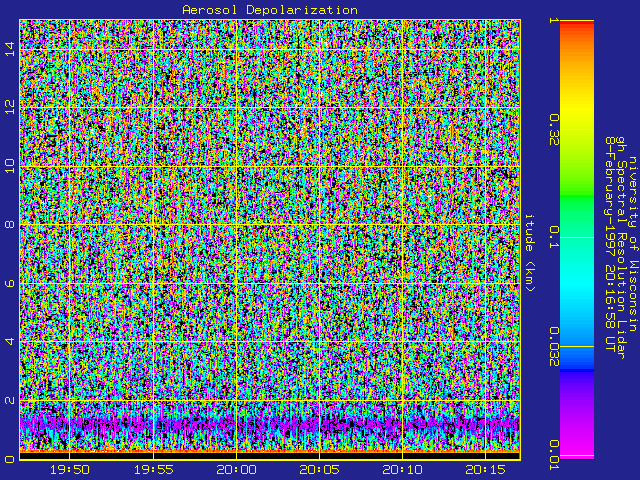Select the 20:10 time axis label

click(402, 470)
